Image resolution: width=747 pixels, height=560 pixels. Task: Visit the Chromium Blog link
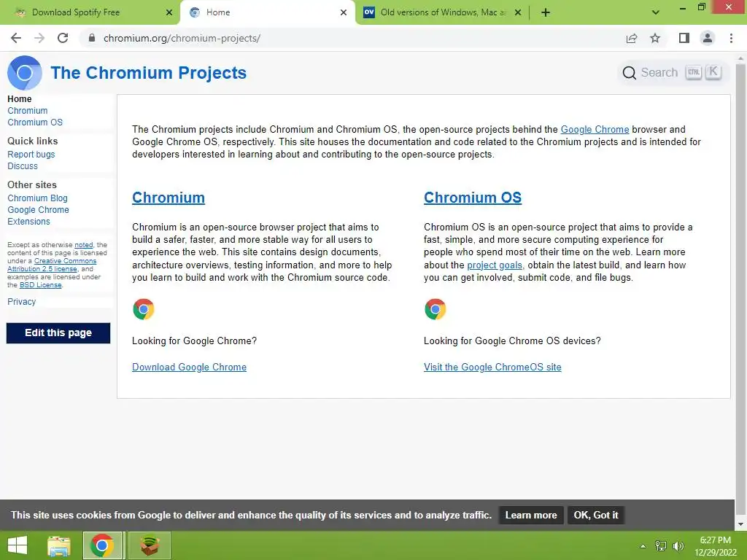[37, 198]
